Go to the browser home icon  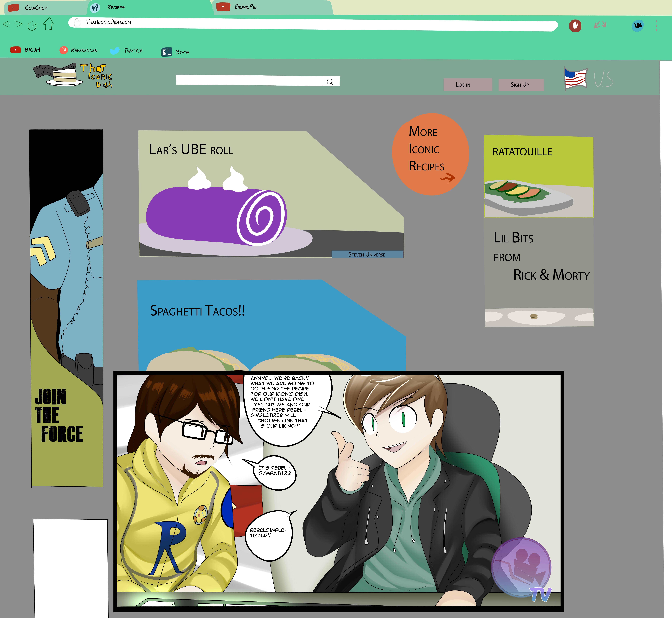click(x=48, y=24)
